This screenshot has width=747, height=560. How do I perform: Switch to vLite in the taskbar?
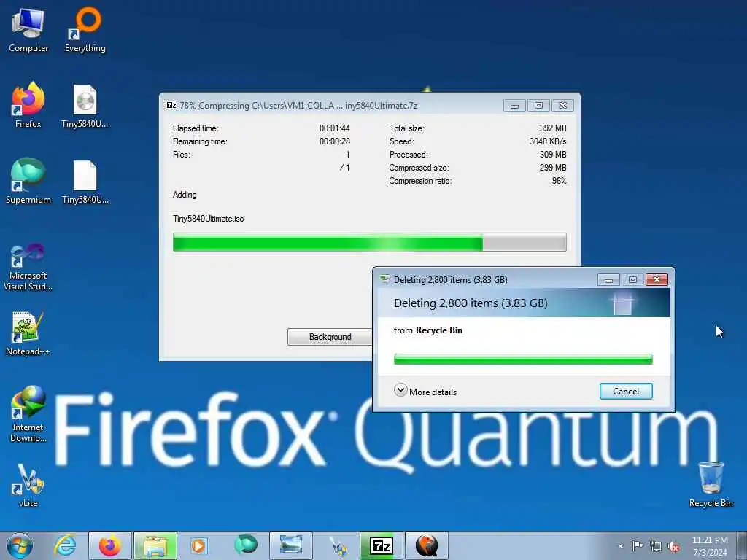tap(338, 545)
